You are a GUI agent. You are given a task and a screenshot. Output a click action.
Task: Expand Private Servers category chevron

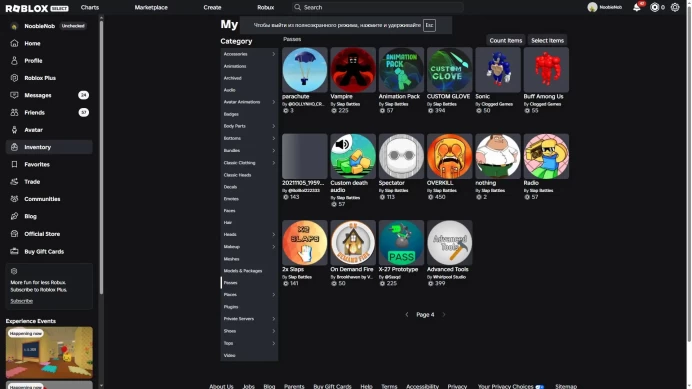click(x=274, y=319)
